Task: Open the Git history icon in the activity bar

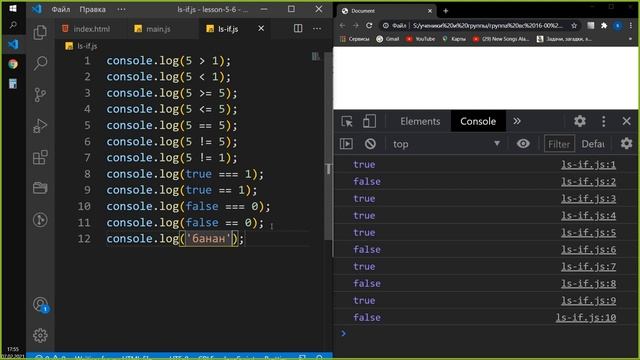Action: pos(40,220)
